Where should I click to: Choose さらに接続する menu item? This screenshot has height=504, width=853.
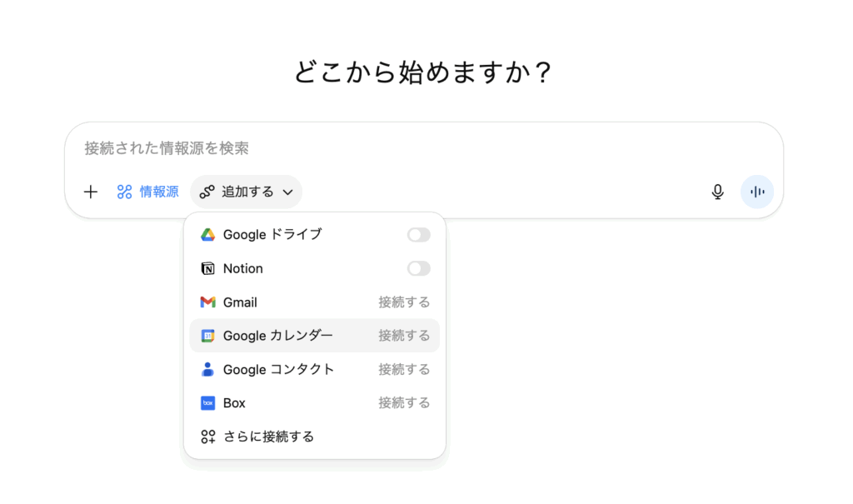268,437
